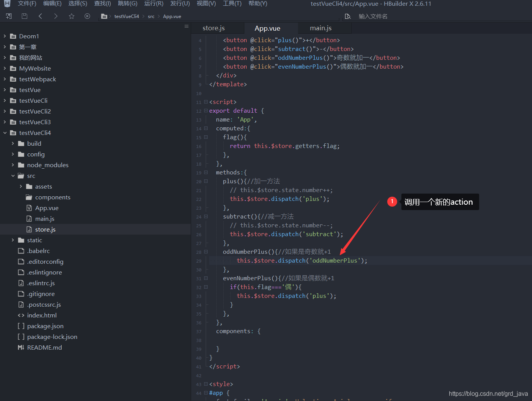
Task: Expand the config folder
Action: point(13,154)
